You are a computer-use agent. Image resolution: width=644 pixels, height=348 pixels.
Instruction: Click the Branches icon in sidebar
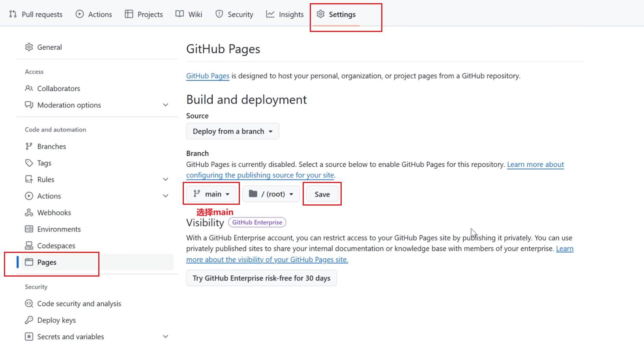29,146
